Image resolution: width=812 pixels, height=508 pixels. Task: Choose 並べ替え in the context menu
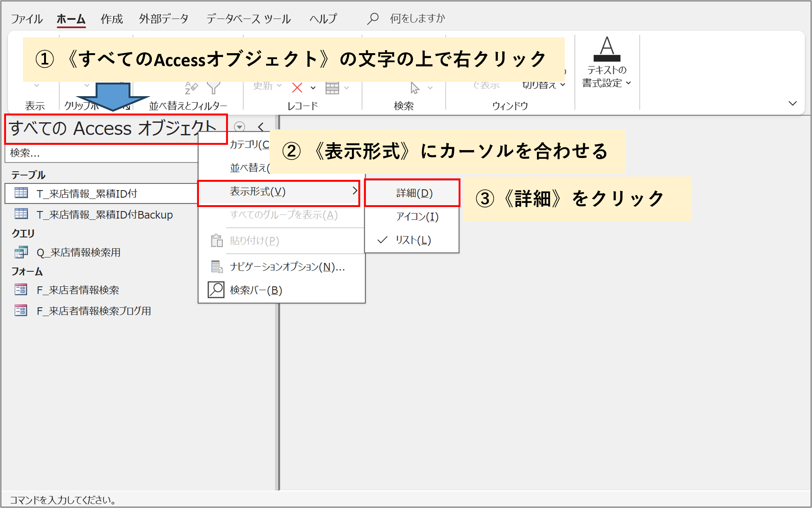pos(250,167)
